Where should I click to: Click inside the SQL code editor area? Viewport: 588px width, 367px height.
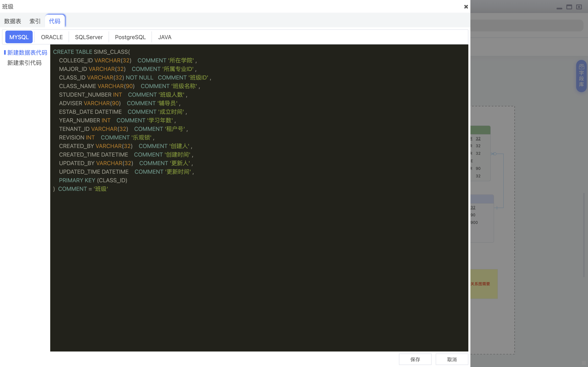243,243
